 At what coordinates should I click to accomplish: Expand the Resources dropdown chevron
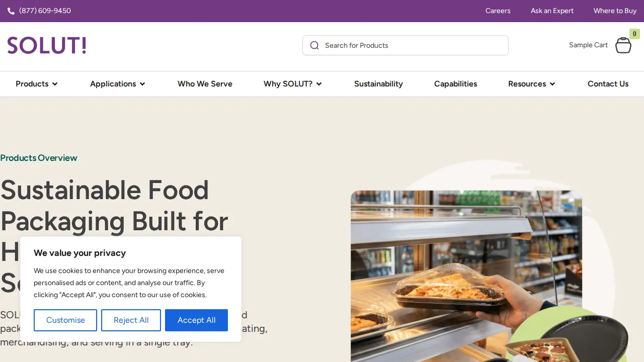[552, 84]
